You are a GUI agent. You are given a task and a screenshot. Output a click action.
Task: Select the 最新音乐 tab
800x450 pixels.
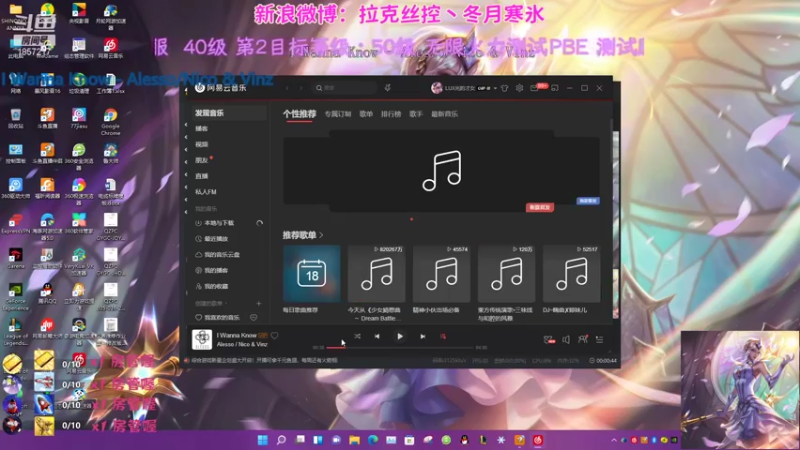(x=444, y=114)
